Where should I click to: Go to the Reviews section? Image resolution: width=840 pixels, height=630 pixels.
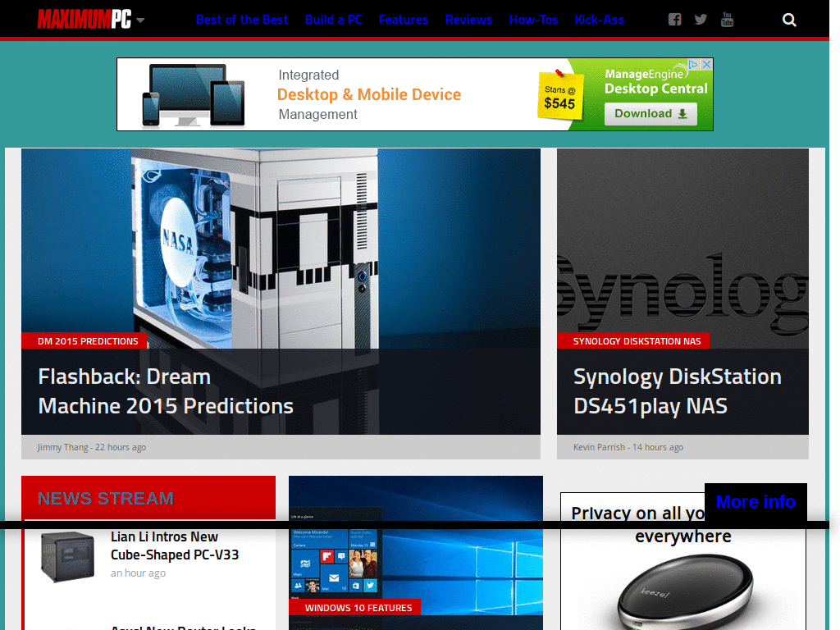click(468, 20)
